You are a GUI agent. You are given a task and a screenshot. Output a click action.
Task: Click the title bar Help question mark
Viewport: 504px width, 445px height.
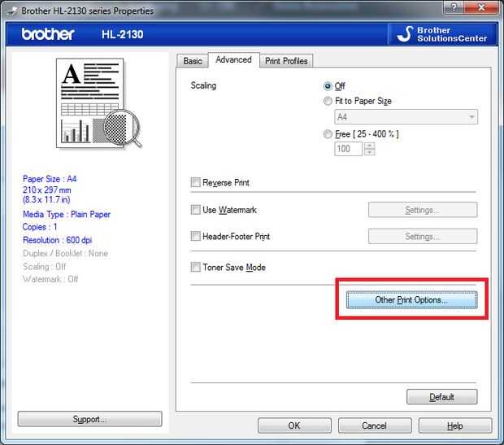[454, 7]
